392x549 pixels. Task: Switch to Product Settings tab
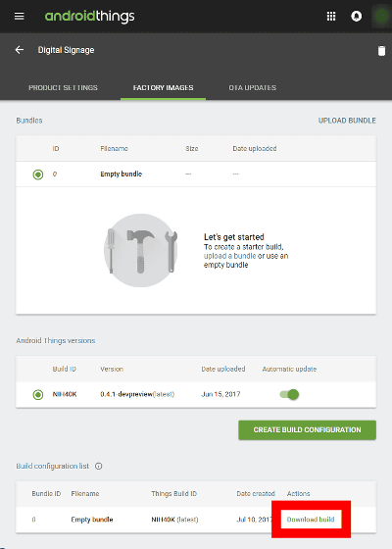pos(63,88)
